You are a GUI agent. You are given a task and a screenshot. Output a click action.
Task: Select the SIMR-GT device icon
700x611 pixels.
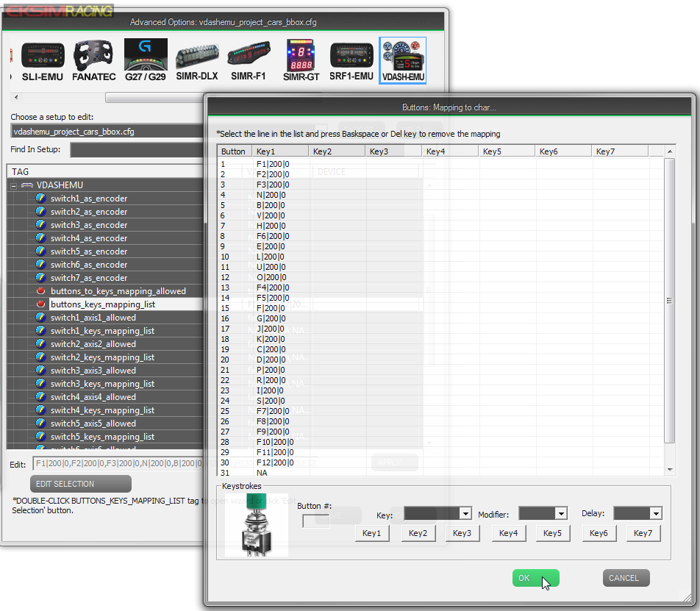(x=301, y=60)
